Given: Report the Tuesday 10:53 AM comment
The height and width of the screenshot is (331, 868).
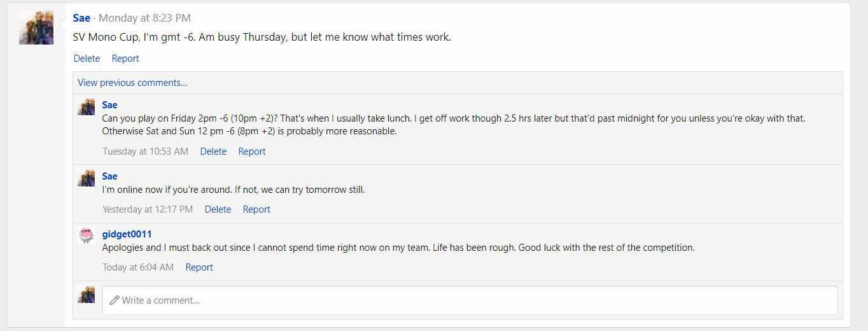Looking at the screenshot, I should (x=252, y=151).
